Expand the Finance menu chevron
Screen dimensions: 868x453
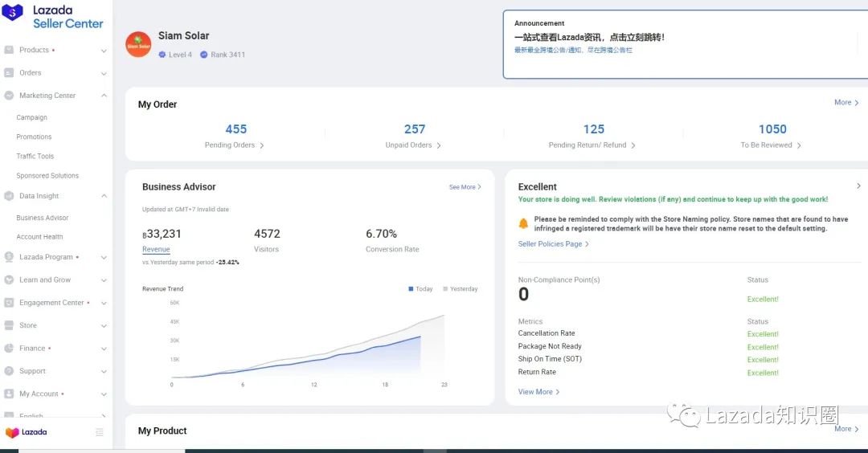(x=104, y=349)
